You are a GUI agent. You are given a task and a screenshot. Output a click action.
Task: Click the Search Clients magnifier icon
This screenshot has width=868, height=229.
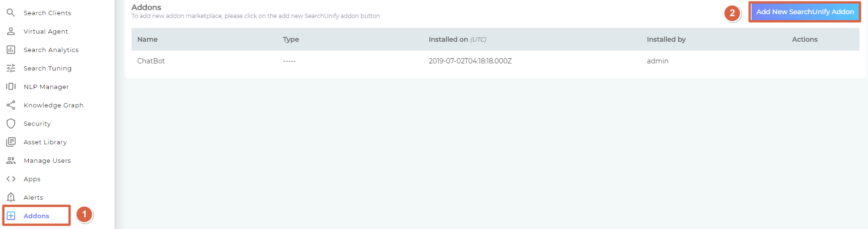(10, 13)
